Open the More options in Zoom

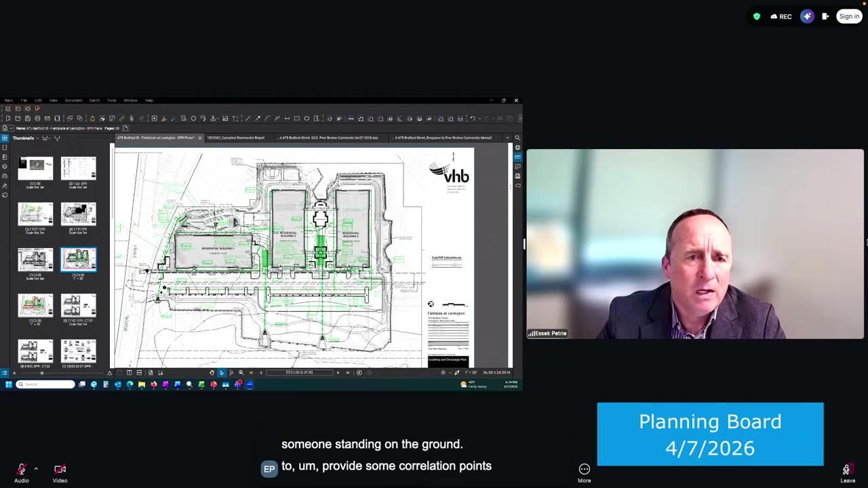pos(584,472)
